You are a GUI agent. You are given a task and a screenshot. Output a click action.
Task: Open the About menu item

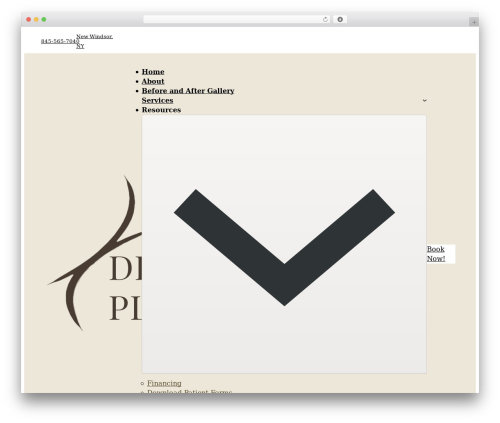click(153, 81)
